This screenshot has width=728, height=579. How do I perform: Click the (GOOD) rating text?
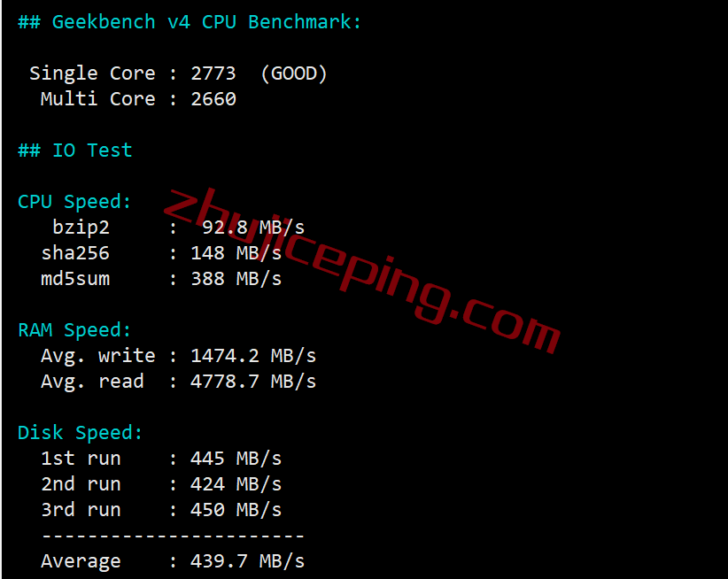click(294, 73)
